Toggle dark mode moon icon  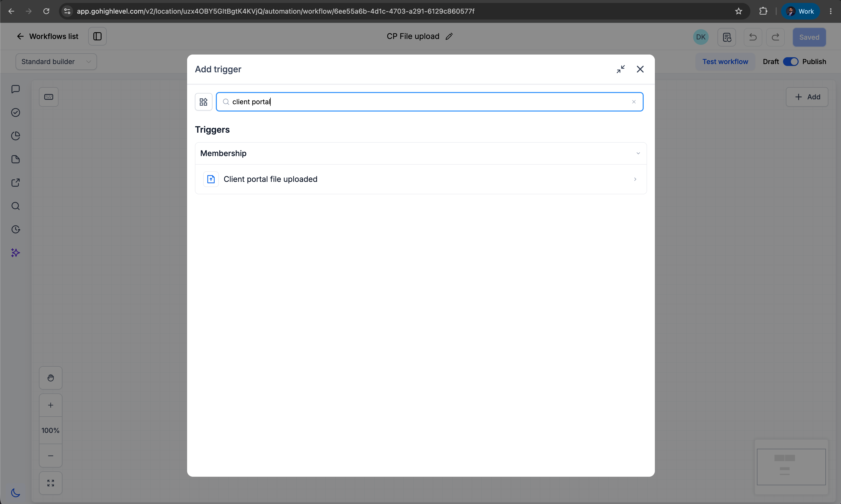(16, 493)
